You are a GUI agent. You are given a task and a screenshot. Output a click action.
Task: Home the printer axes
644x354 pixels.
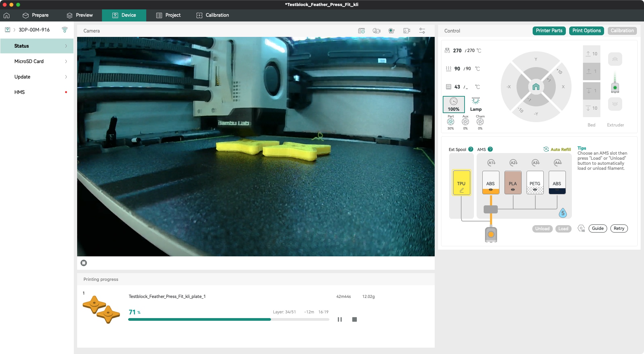coord(536,87)
